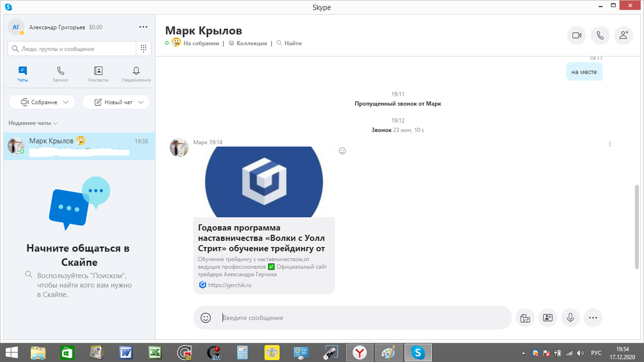644x362 pixels.
Task: Open the three-dots menu beside Александр Григорьев
Action: pyautogui.click(x=143, y=27)
